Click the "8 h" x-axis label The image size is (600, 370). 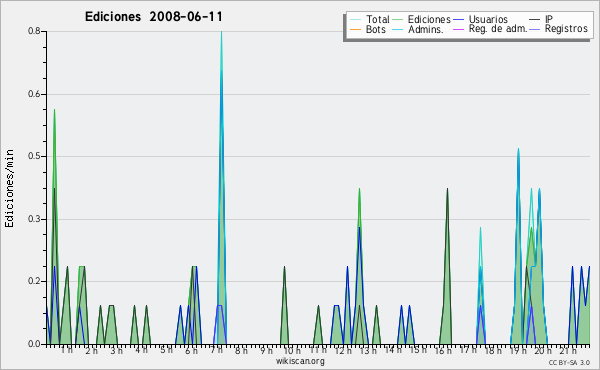241,350
